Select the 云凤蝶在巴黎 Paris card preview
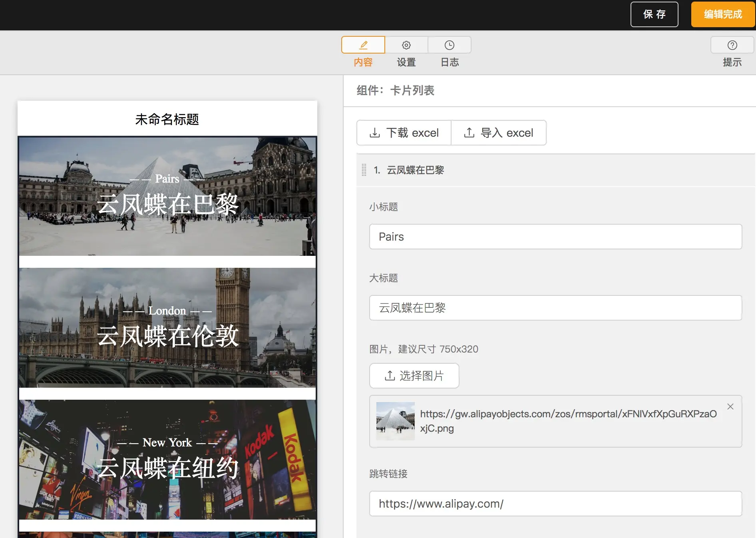This screenshot has height=538, width=756. click(167, 196)
